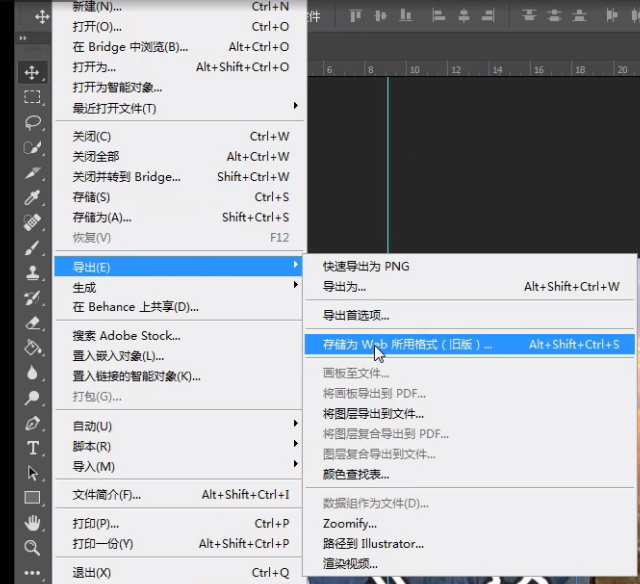This screenshot has width=640, height=584.
Task: Select the Paint Bucket tool
Action: click(x=32, y=348)
